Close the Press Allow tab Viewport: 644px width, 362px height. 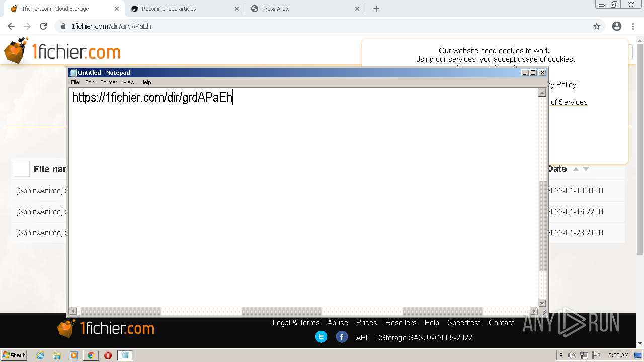pos(357,9)
